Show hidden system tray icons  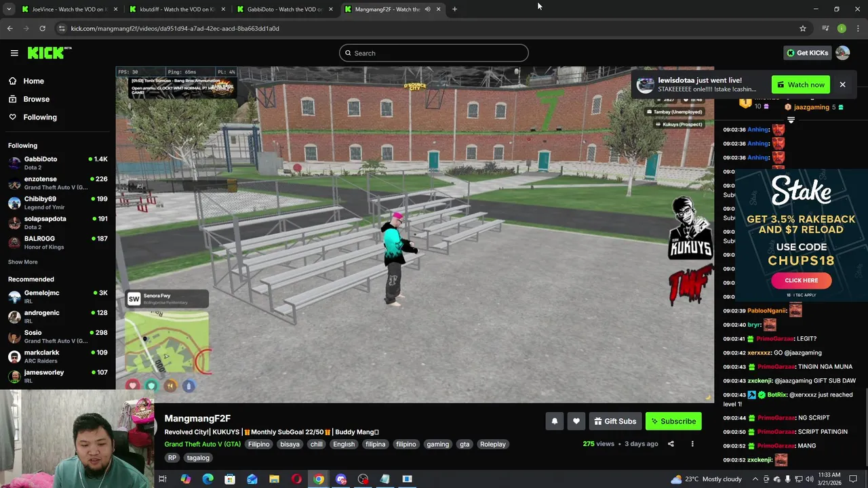pos(755,479)
